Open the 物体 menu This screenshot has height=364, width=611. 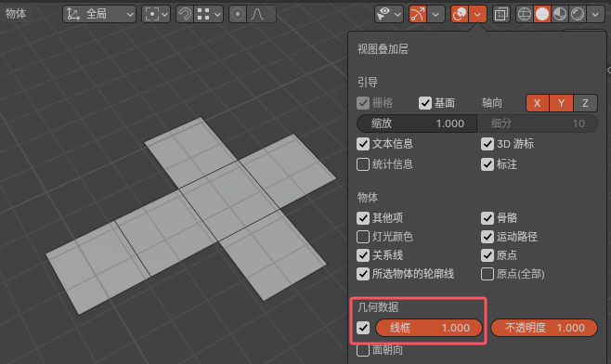[x=16, y=14]
